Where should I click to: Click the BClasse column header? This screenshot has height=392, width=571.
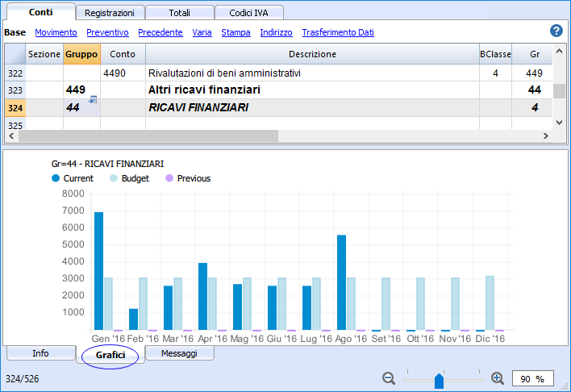(x=496, y=54)
